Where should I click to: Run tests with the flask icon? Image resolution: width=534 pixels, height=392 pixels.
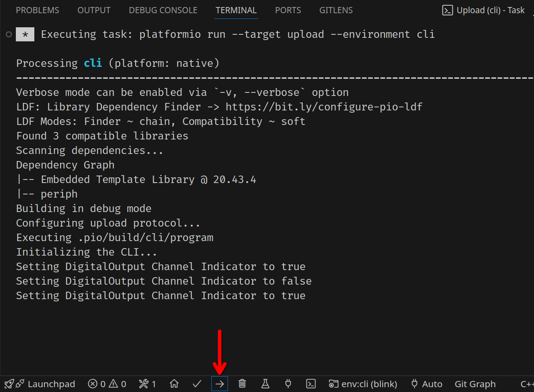pyautogui.click(x=265, y=384)
